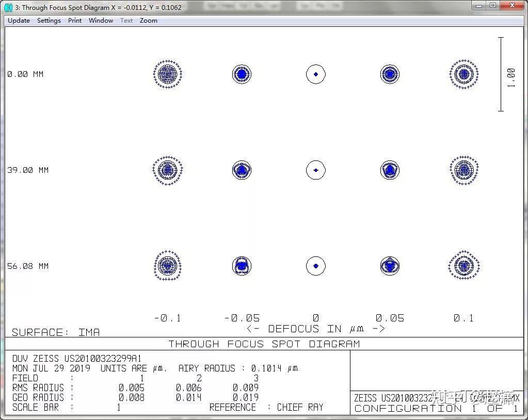
Task: Click the 56.08 MM spot at 0.1 defocus
Action: point(464,266)
